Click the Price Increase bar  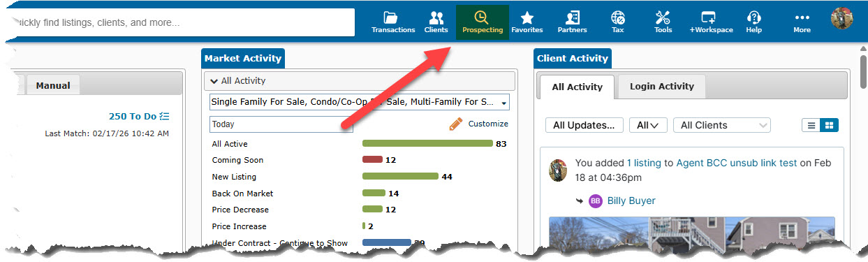(x=364, y=226)
